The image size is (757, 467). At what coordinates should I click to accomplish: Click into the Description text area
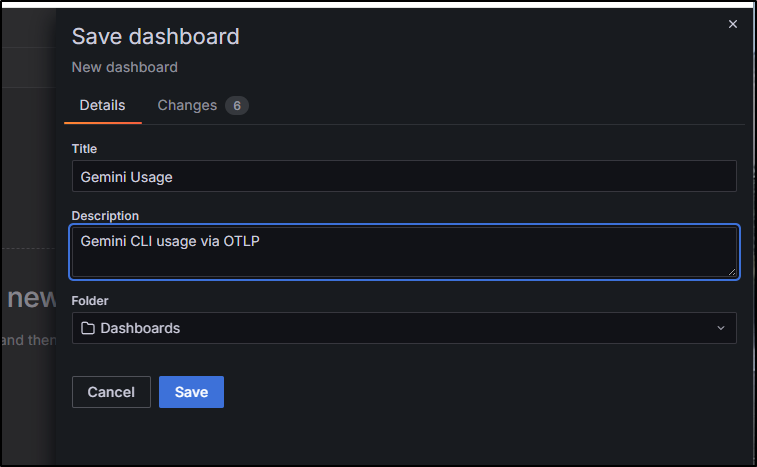click(x=404, y=252)
